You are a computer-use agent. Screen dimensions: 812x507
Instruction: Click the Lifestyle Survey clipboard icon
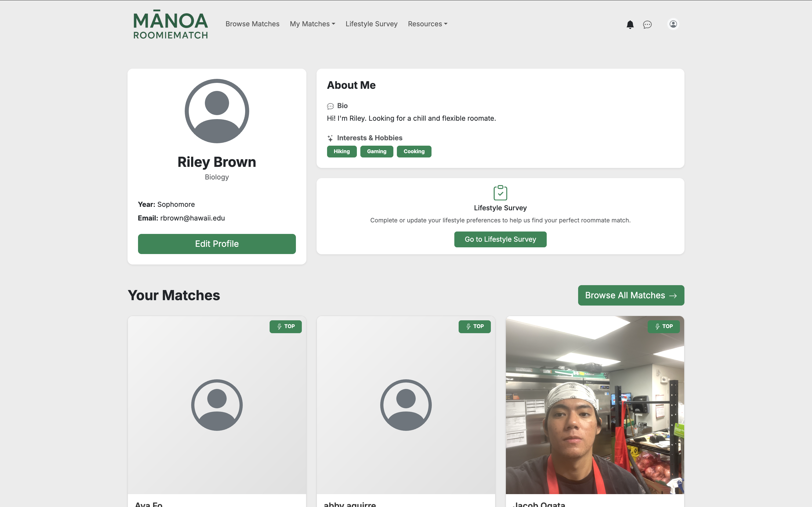500,193
